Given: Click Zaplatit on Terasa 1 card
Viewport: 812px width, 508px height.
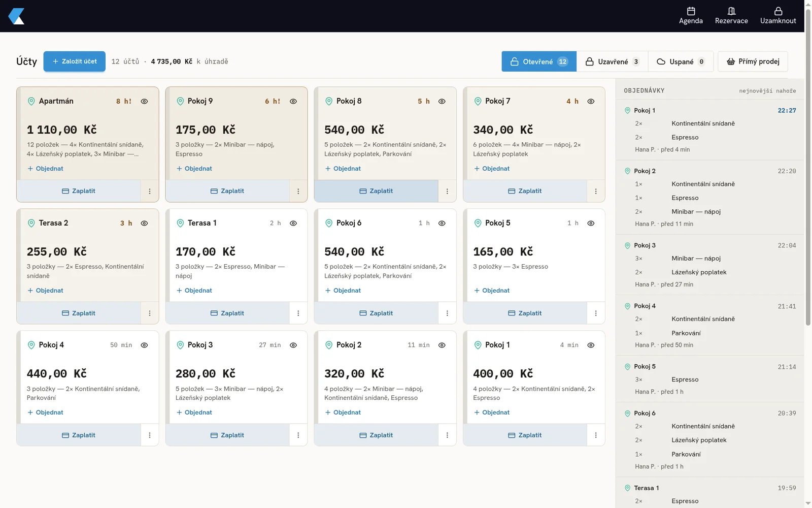Looking at the screenshot, I should (227, 313).
